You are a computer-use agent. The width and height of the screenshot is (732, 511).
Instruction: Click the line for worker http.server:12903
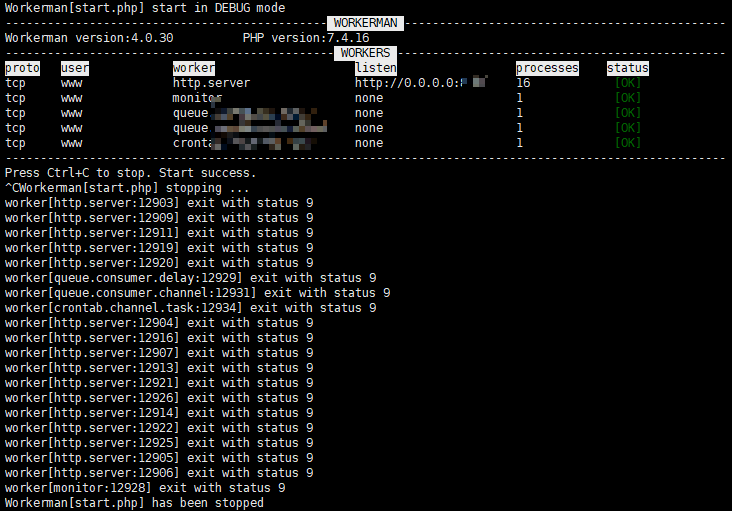(159, 203)
